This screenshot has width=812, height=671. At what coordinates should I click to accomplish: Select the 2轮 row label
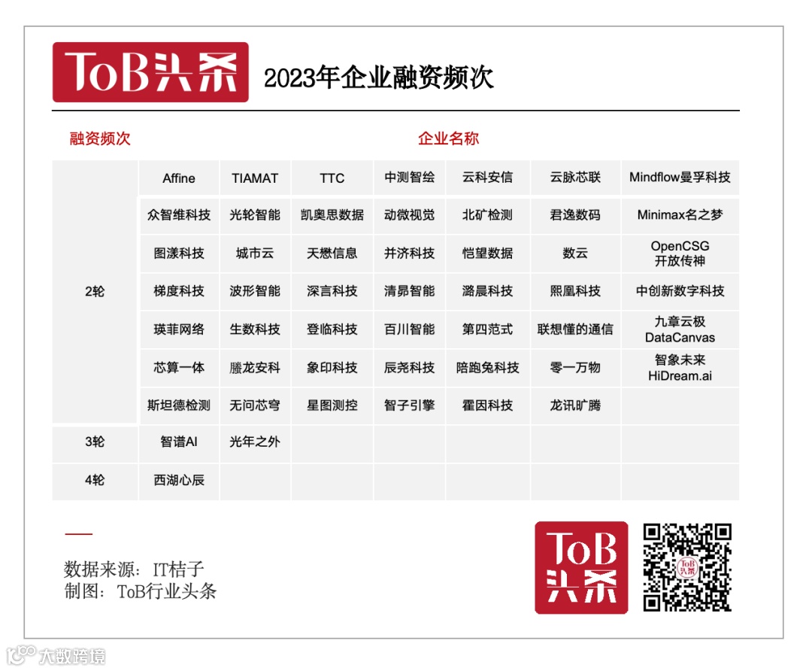point(95,292)
